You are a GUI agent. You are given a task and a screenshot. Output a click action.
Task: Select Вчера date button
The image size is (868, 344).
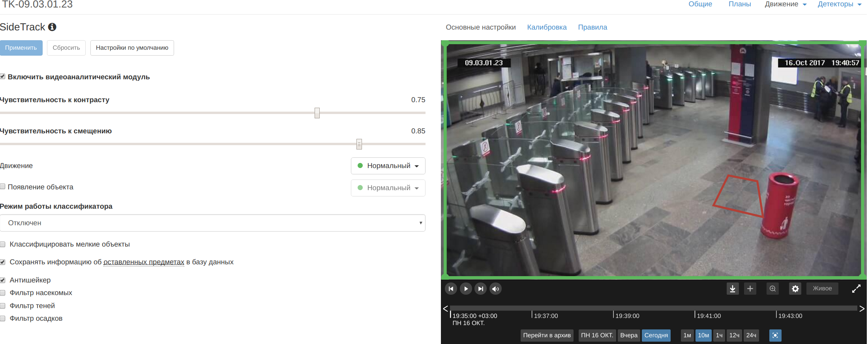[x=629, y=335]
